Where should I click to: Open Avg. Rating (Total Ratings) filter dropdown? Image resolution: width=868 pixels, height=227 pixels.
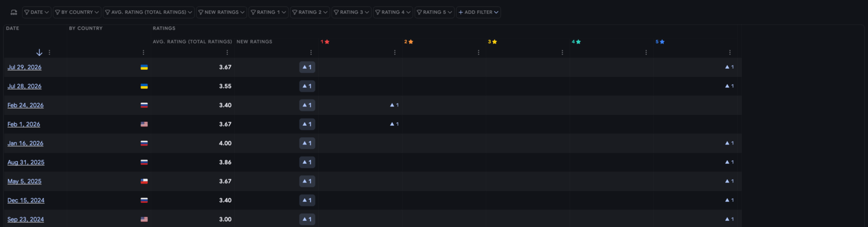[x=149, y=12]
